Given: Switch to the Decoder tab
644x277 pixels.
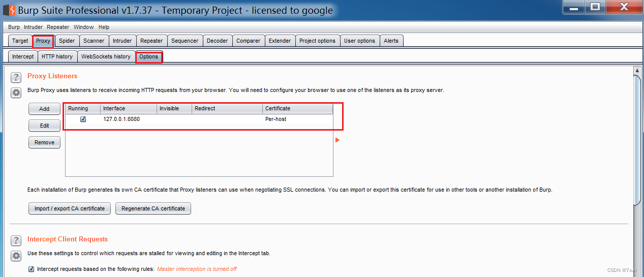Looking at the screenshot, I should point(217,41).
